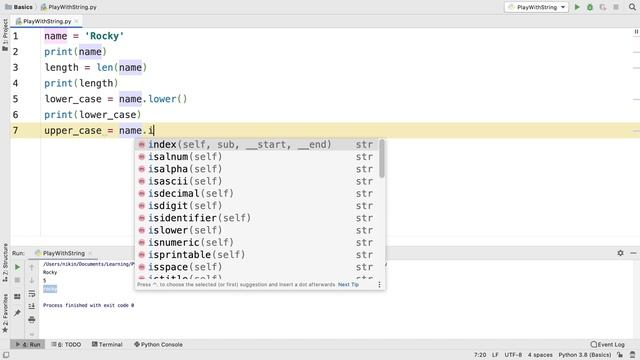Toggle read-only lock icon in status bar
The image size is (640, 360).
pos(620,355)
